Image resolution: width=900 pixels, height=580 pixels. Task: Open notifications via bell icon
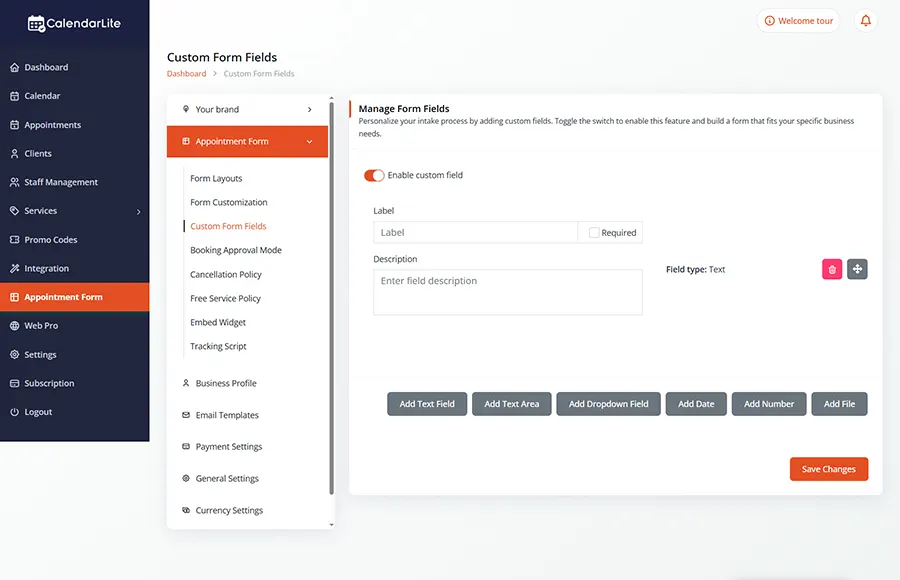click(x=866, y=21)
